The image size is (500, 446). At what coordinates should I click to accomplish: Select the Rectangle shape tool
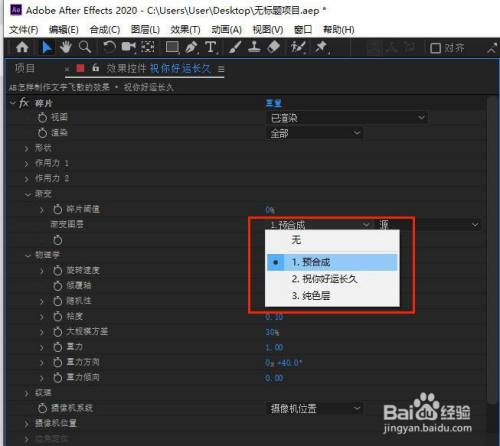(172, 47)
